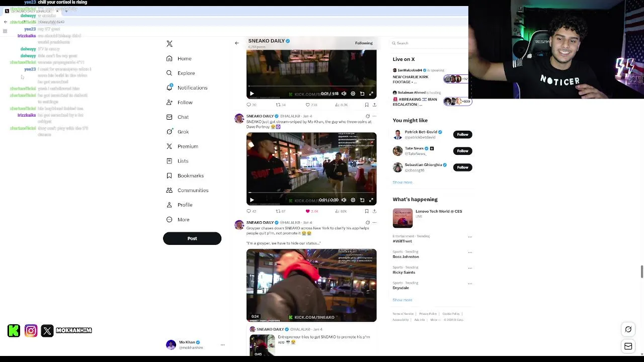The image size is (644, 362).
Task: Seek the 0:30 video progress bar
Action: click(311, 193)
